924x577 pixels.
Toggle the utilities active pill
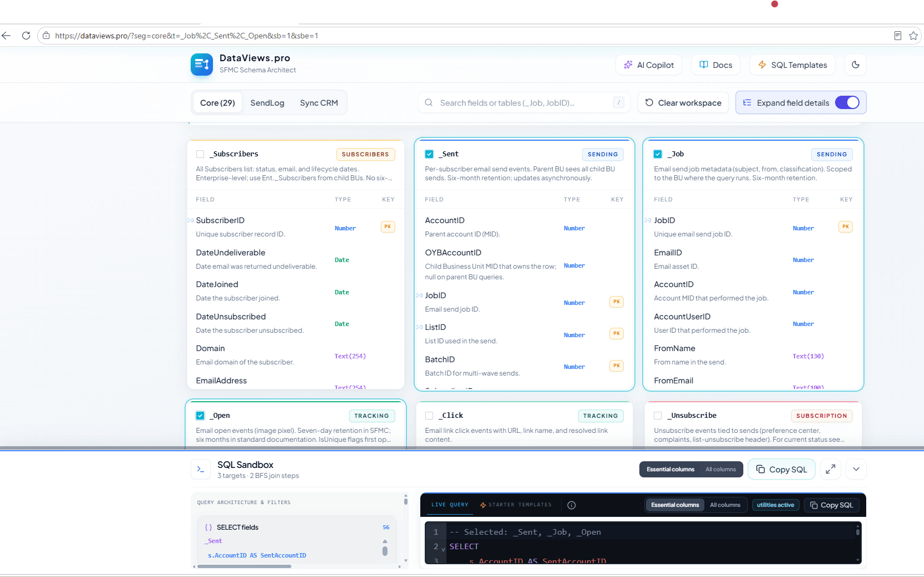coord(776,505)
